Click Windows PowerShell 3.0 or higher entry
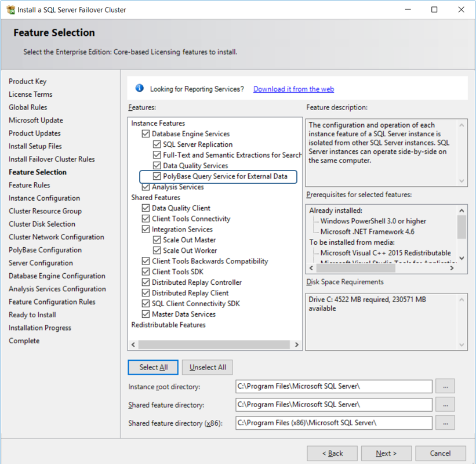Image resolution: width=476 pixels, height=464 pixels. coord(373,221)
